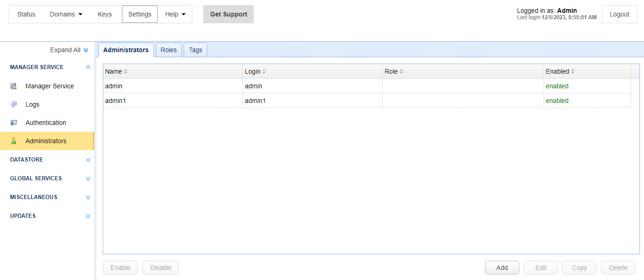Click the Authentication card icon
Viewport: 644px width, 280px height.
(14, 123)
